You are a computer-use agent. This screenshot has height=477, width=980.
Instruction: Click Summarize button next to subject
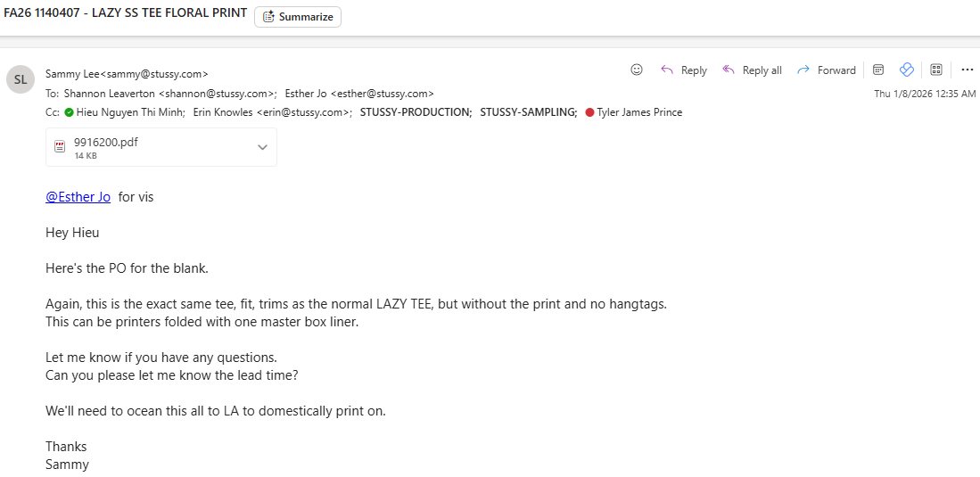298,17
